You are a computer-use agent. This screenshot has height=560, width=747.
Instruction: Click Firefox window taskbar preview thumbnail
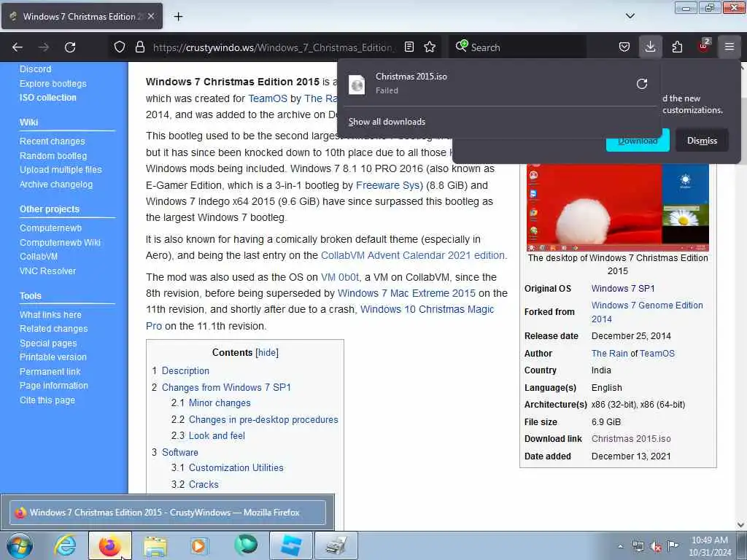[x=168, y=513]
